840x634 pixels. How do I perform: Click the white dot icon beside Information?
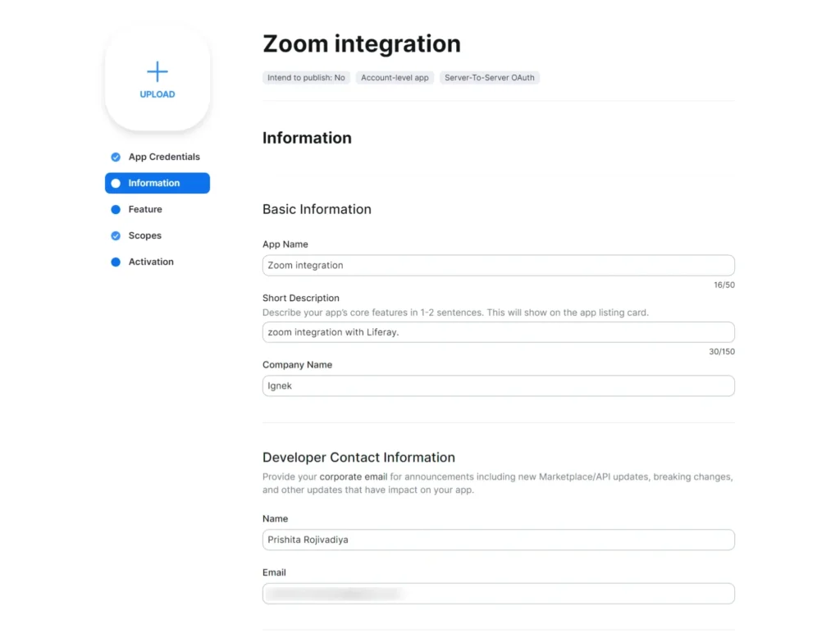click(116, 183)
